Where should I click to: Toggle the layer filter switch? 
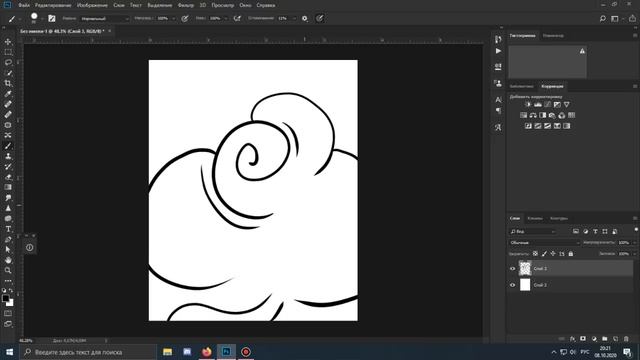tap(636, 230)
